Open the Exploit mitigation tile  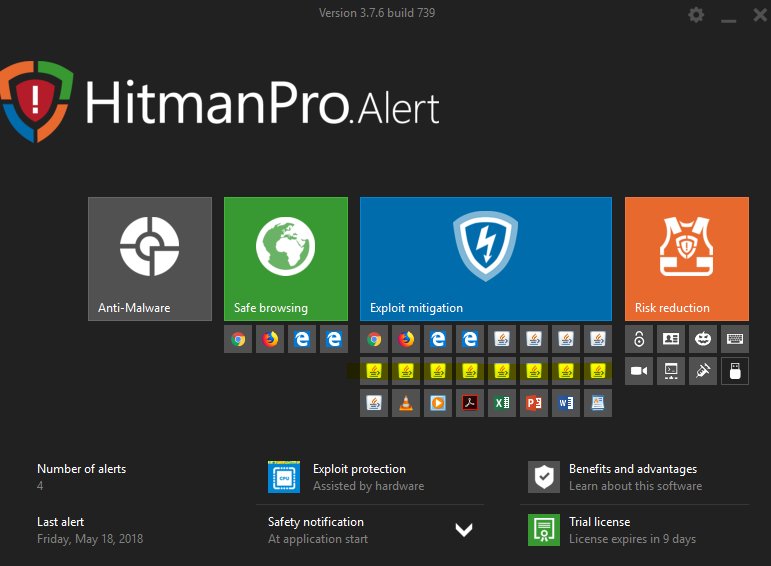(x=486, y=259)
